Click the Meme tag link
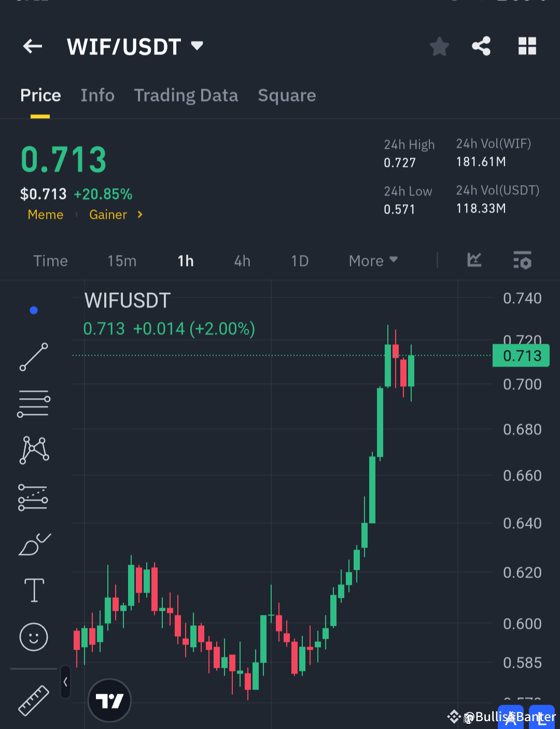 pos(45,215)
